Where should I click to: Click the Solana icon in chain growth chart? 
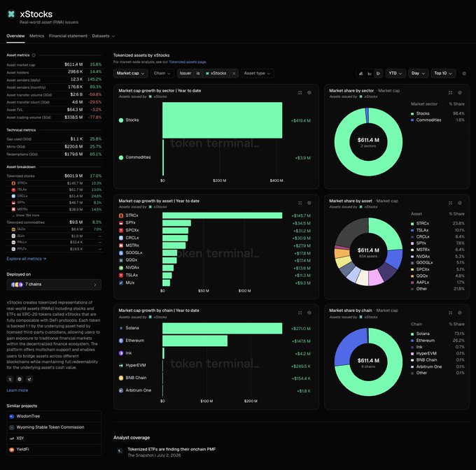click(121, 328)
